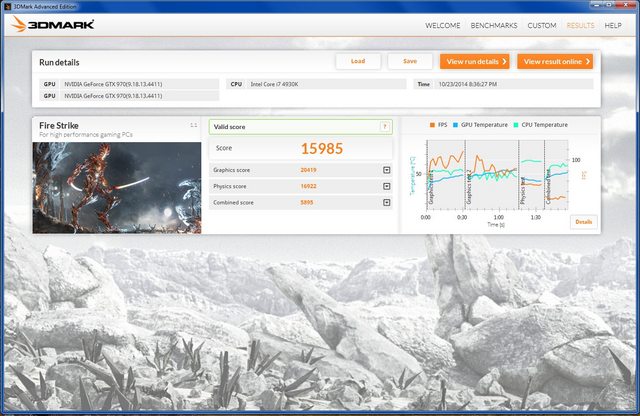Image resolution: width=640 pixels, height=416 pixels.
Task: Click the Load button
Action: (358, 61)
